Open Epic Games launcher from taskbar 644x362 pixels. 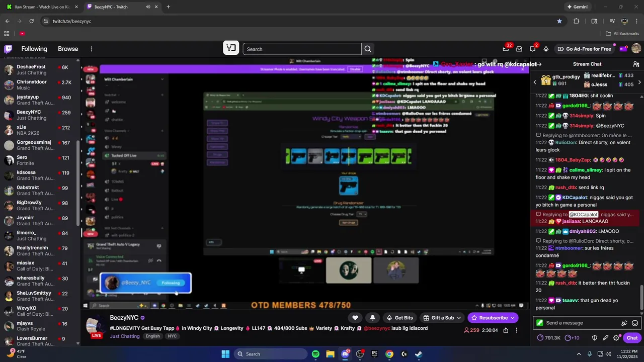coord(374,354)
